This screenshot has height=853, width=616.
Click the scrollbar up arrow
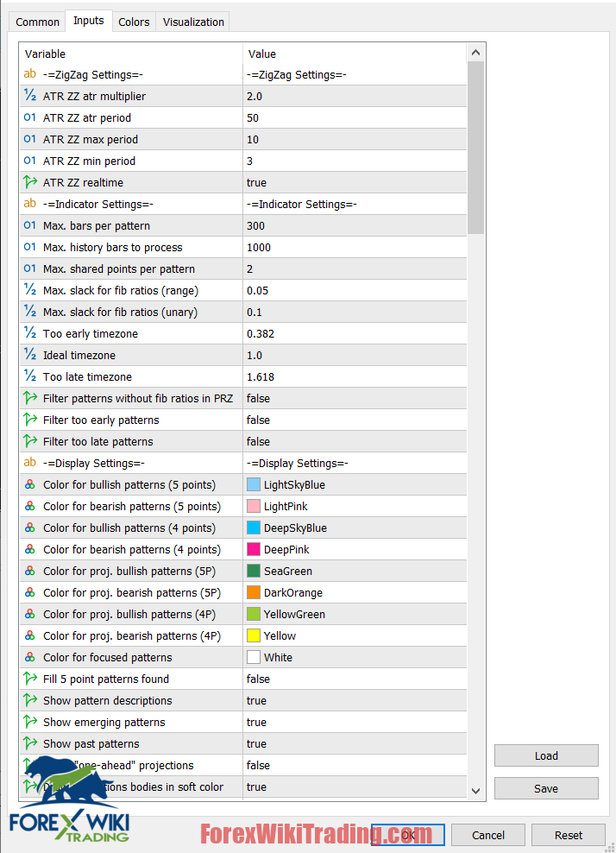click(475, 53)
